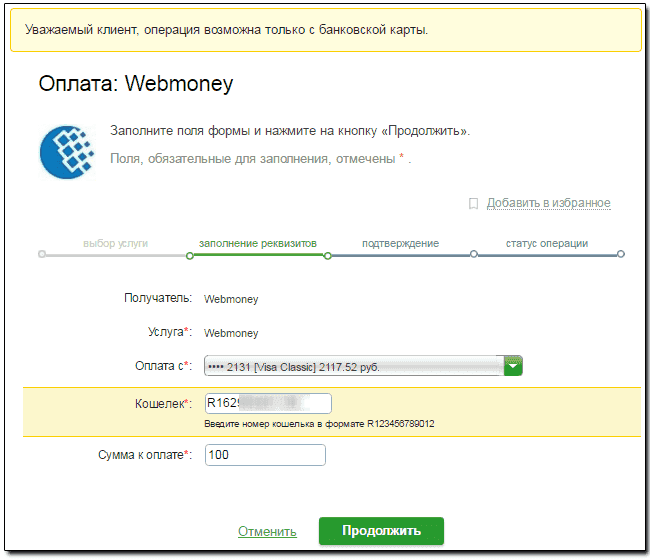Select the статус операции step
The height and width of the screenshot is (559, 650).
[546, 243]
